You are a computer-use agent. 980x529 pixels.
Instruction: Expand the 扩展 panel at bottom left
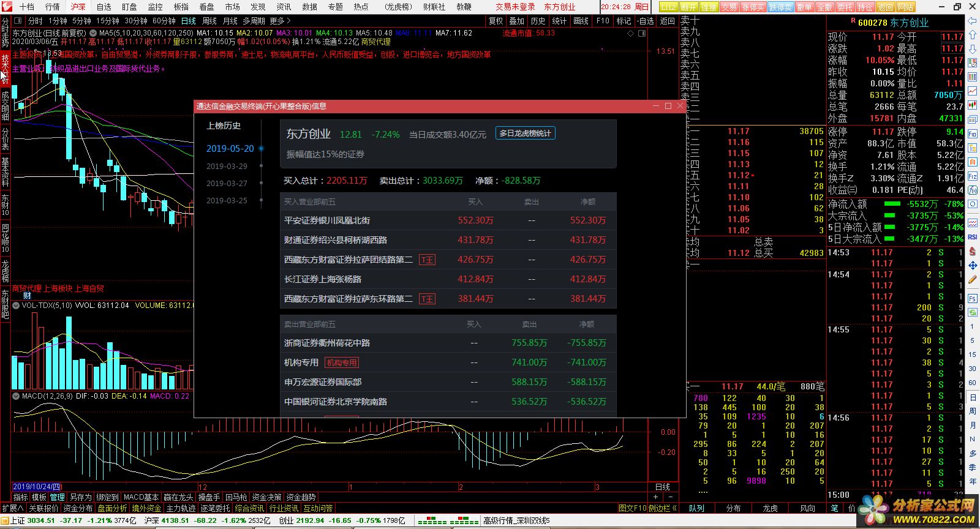tap(12, 508)
